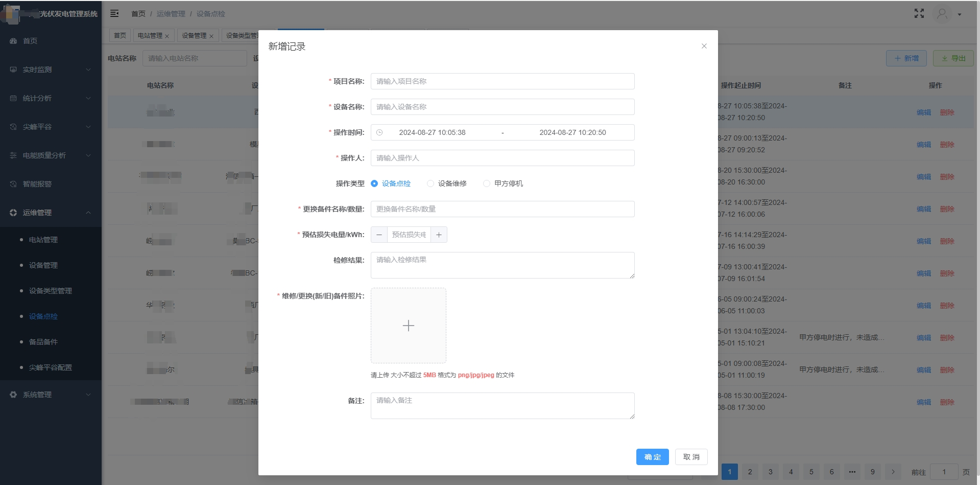Close the 设备管理 tab with its x
980x485 pixels.
coord(211,36)
